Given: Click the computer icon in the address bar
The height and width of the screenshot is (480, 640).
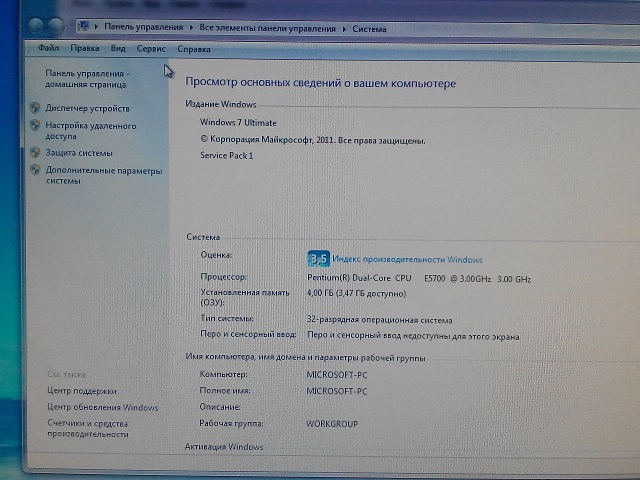Looking at the screenshot, I should click(85, 26).
